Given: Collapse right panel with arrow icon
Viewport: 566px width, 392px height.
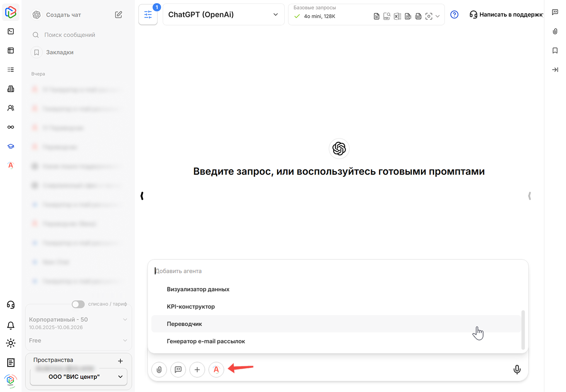Looking at the screenshot, I should (555, 70).
